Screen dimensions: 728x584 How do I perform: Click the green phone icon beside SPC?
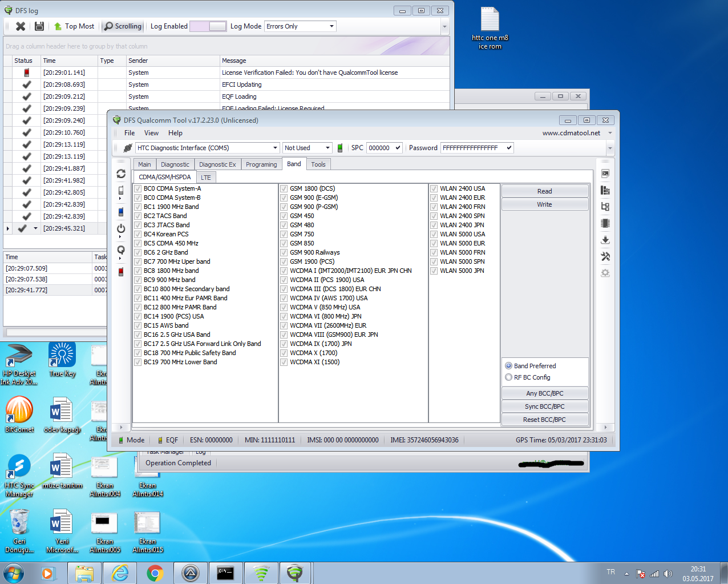pyautogui.click(x=340, y=148)
